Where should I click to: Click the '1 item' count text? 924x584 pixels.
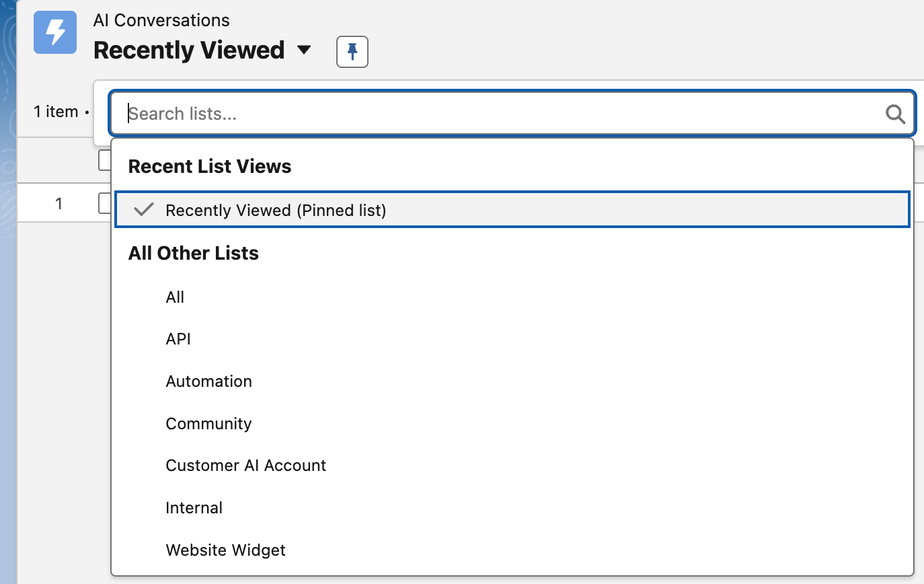tap(56, 112)
